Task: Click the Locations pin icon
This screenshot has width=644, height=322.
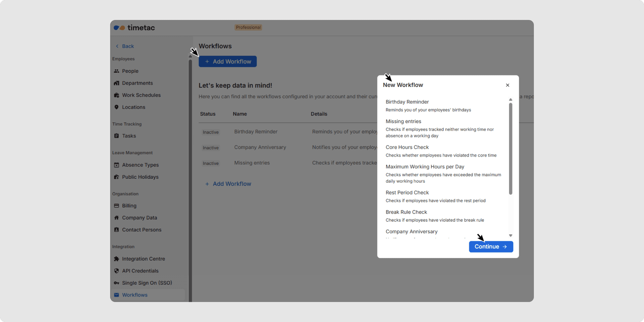Action: [116, 107]
